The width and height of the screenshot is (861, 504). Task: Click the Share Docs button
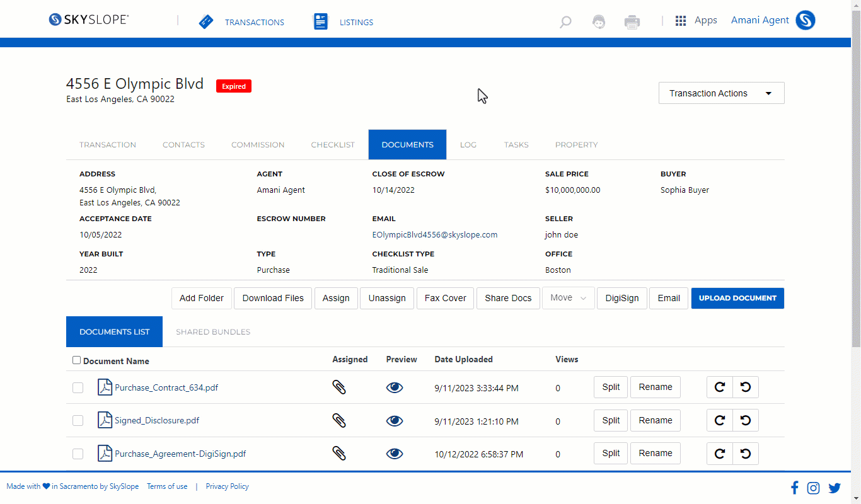[508, 298]
